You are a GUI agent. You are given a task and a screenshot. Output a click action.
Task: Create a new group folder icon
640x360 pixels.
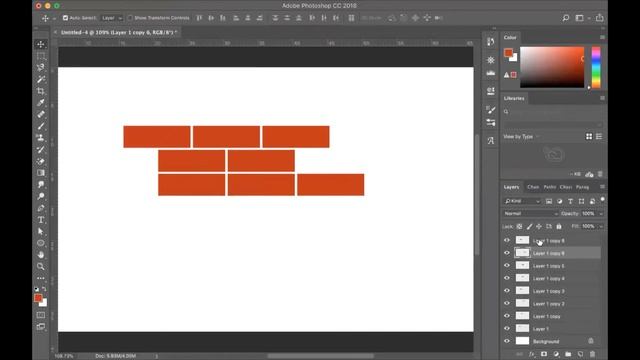click(x=568, y=354)
